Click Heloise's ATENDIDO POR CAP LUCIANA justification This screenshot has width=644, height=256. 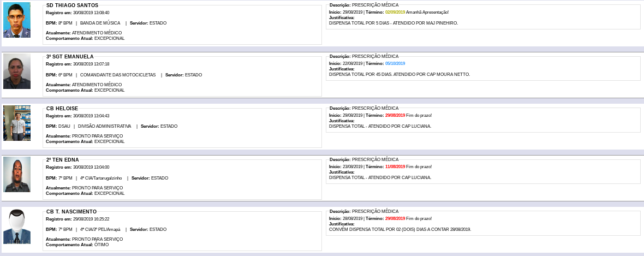380,126
